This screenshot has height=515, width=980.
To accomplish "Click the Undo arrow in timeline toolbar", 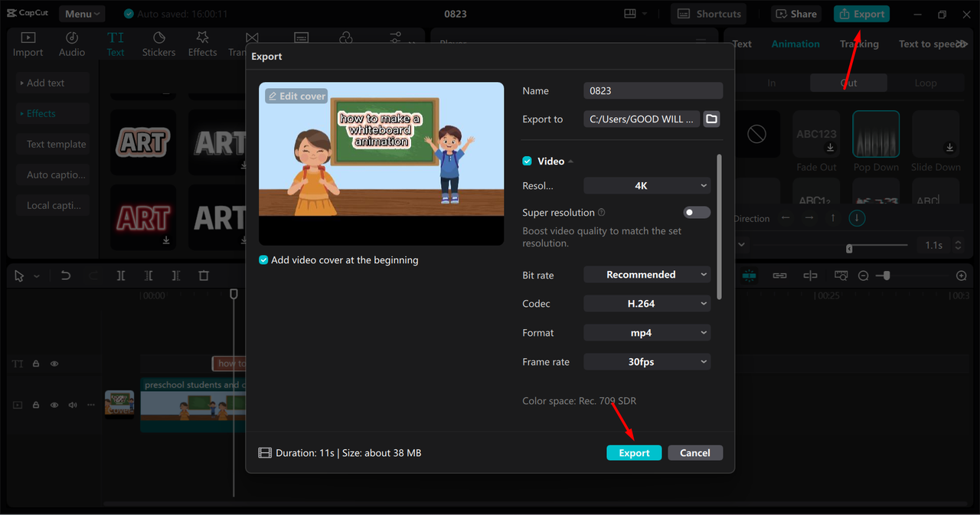I will (66, 275).
